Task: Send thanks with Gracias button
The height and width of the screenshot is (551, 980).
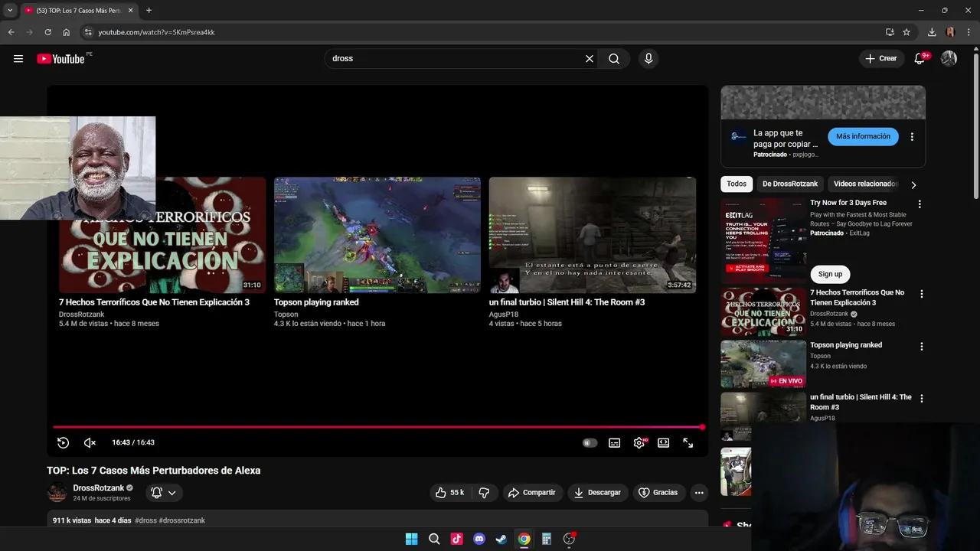Action: pos(658,493)
